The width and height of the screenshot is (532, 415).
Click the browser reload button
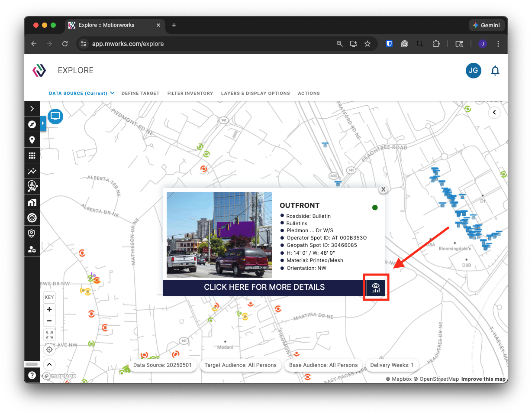point(65,44)
